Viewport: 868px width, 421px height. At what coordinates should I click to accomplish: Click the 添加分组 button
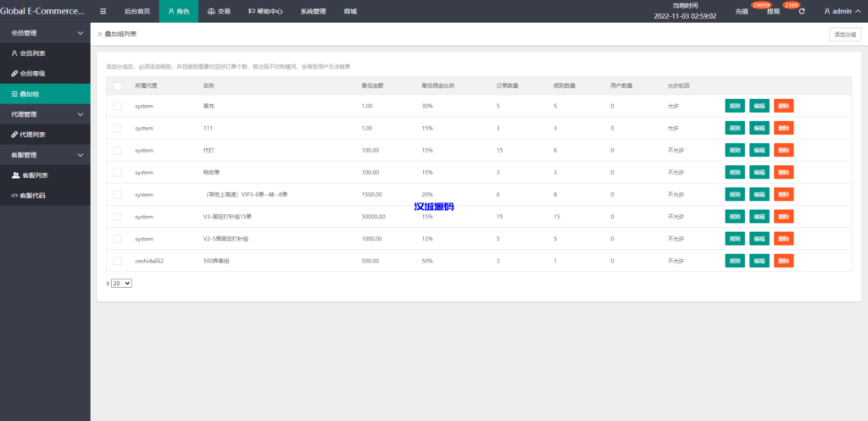pos(845,35)
